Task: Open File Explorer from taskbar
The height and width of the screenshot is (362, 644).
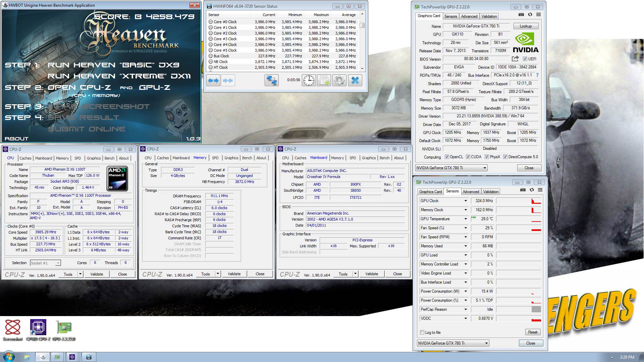Action: (x=27, y=357)
